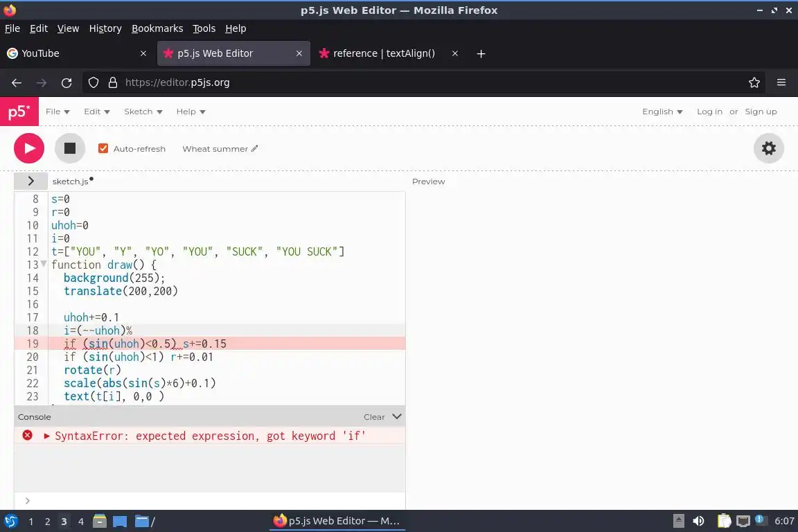This screenshot has width=798, height=532.
Task: Open the Firefox File menu
Action: pyautogui.click(x=12, y=28)
